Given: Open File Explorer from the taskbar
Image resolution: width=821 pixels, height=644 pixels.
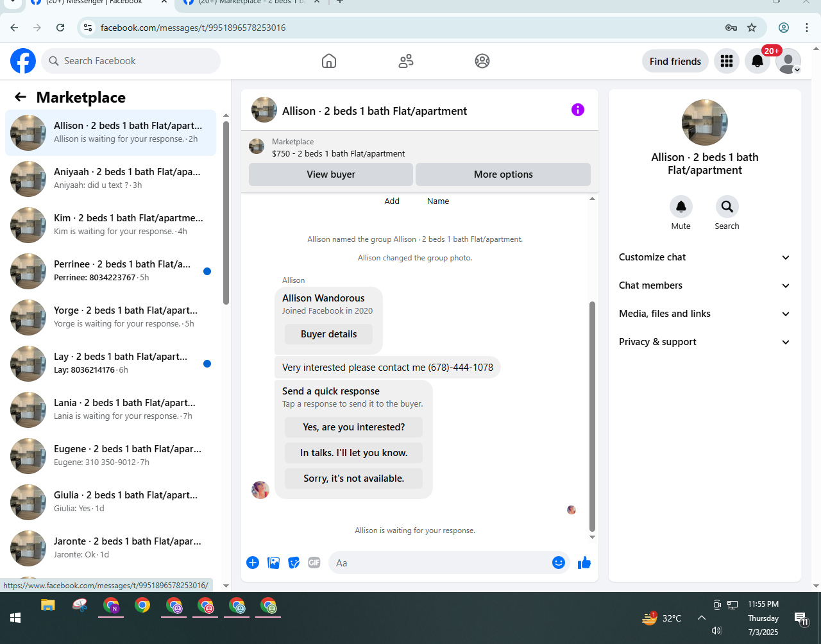Looking at the screenshot, I should tap(48, 605).
